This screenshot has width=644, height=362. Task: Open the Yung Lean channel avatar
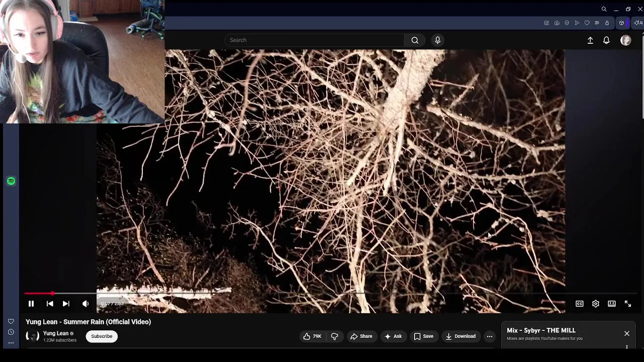click(x=32, y=336)
